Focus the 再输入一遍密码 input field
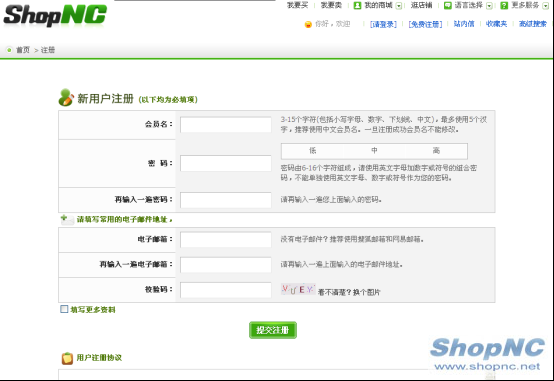This screenshot has width=554, height=381. 226,200
